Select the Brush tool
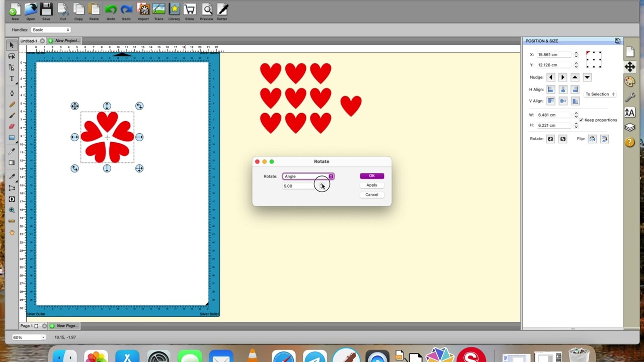This screenshot has height=362, width=644. pyautogui.click(x=12, y=115)
